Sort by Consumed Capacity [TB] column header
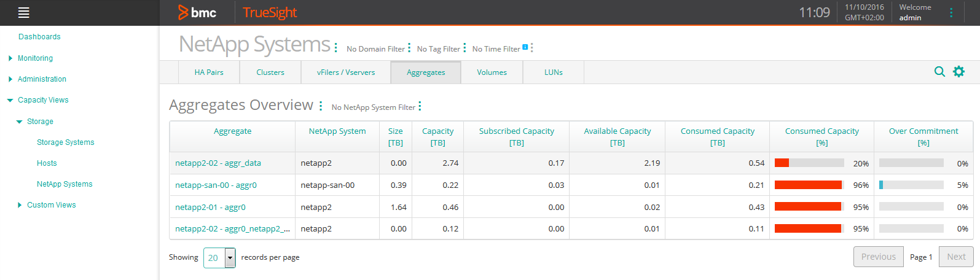The height and width of the screenshot is (280, 980). [718, 137]
